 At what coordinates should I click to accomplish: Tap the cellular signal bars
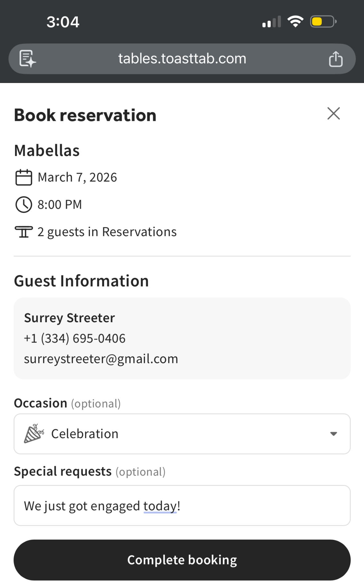pos(271,22)
